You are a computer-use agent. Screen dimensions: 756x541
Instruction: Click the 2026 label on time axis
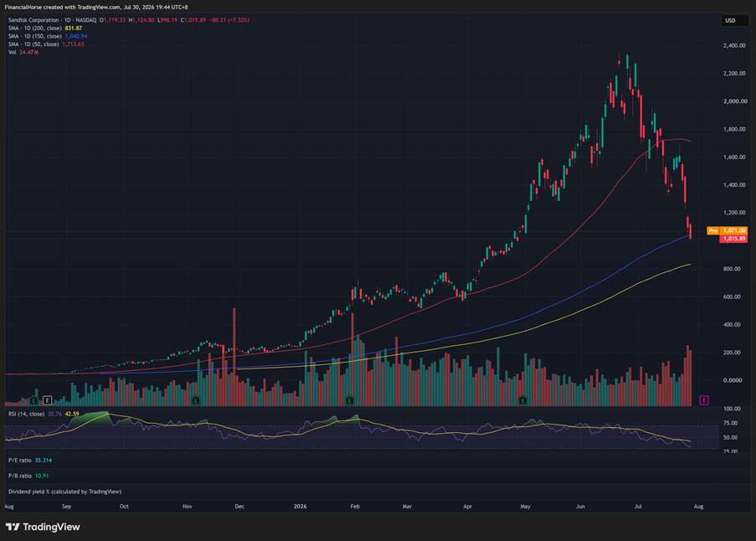point(300,507)
